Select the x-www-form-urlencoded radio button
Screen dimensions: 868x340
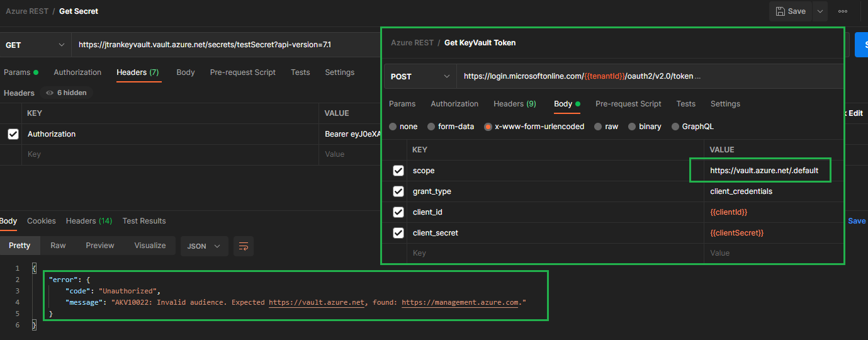(x=488, y=127)
